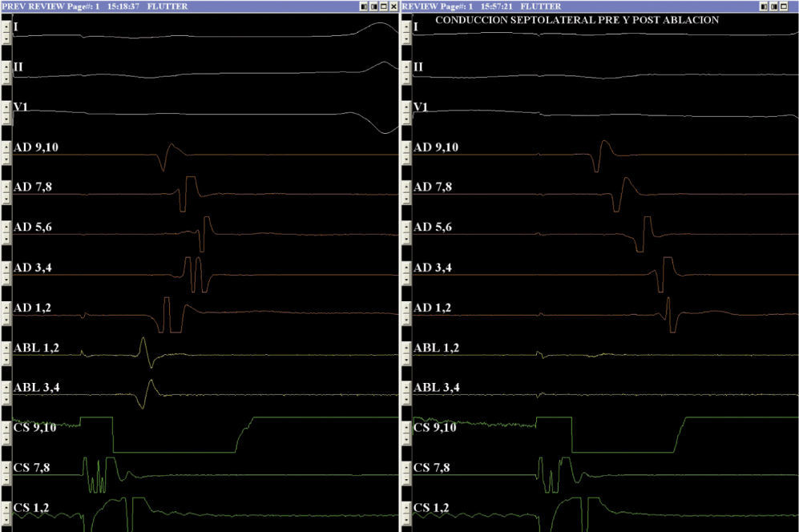Raise amplitude of AD 3,4 channel in left panel
The image size is (799, 532).
[x=6, y=266]
